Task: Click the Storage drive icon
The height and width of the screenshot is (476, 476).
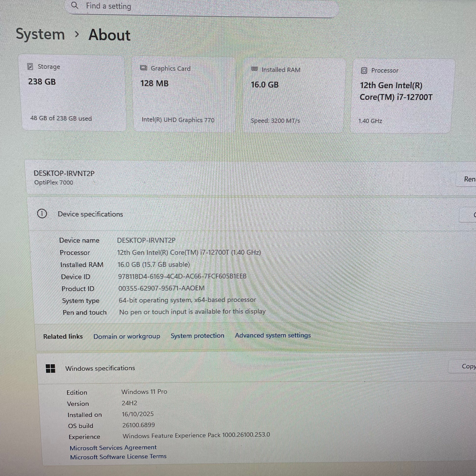Action: tap(30, 67)
